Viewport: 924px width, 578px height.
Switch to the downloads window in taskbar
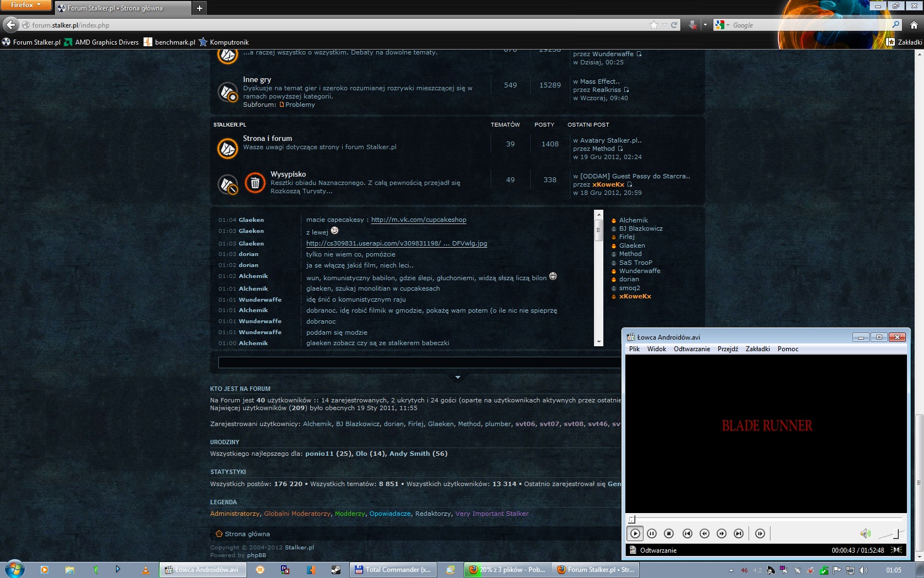tap(507, 570)
